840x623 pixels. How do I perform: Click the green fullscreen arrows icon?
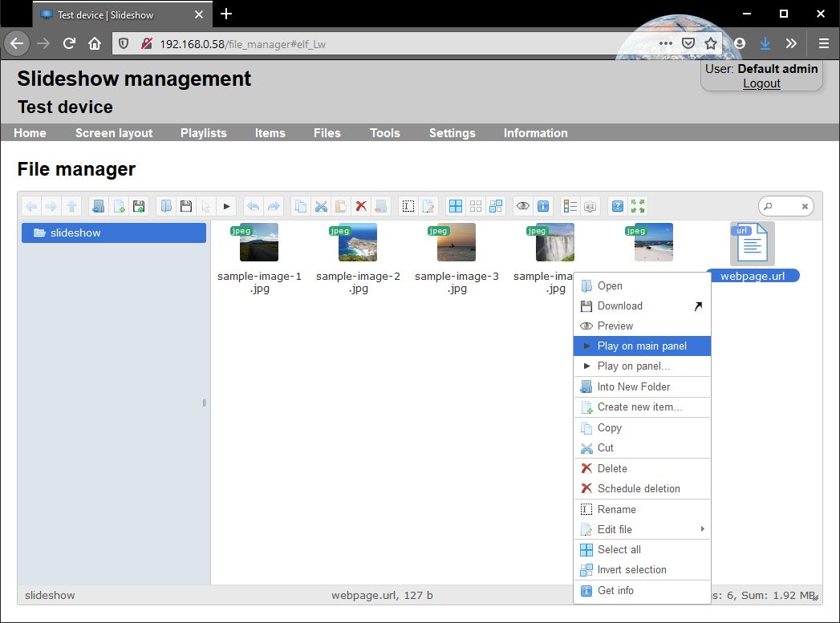[638, 207]
